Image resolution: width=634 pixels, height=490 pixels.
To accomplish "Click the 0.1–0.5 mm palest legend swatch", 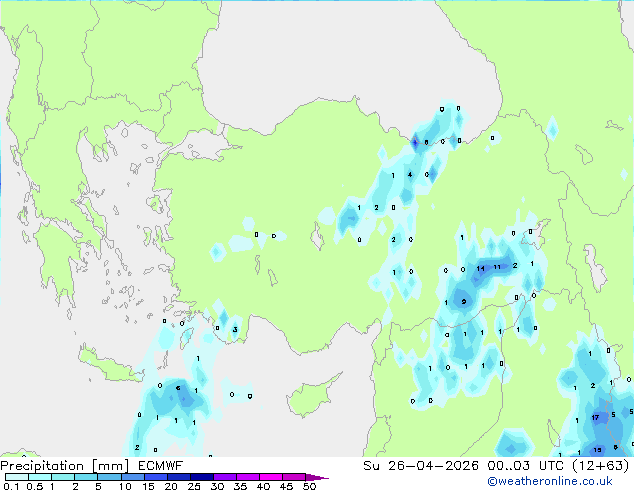I will (17, 477).
